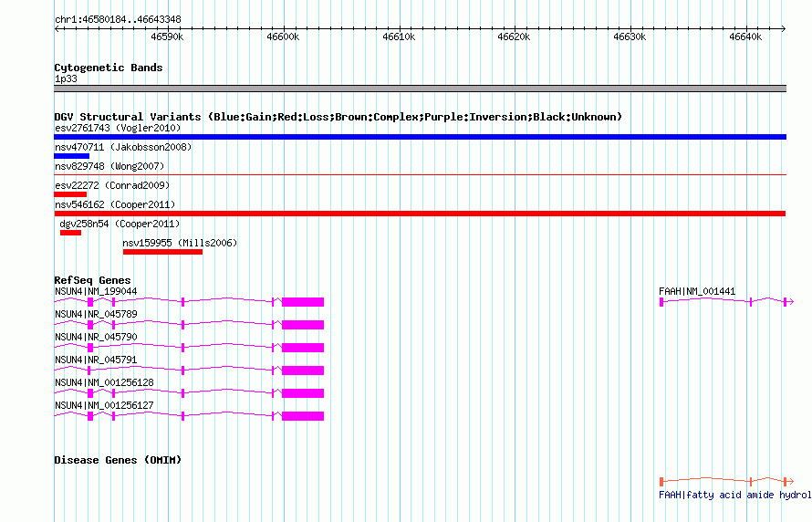
Task: Select large exon block of NSUN4|NR_045791
Action: pyautogui.click(x=303, y=371)
